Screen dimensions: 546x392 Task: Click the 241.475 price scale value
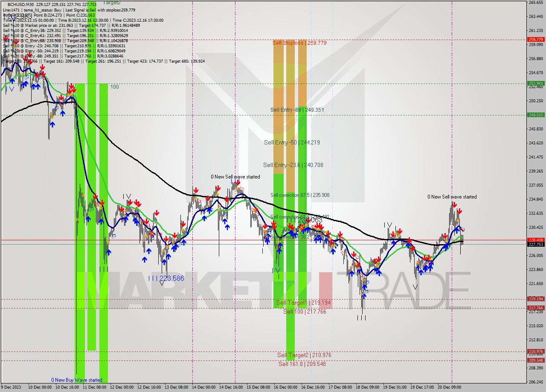536,157
